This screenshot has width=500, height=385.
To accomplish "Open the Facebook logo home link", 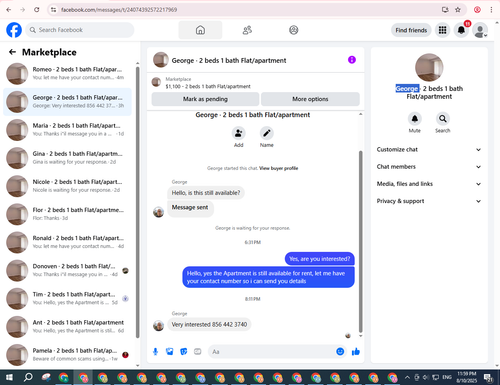I will click(14, 30).
